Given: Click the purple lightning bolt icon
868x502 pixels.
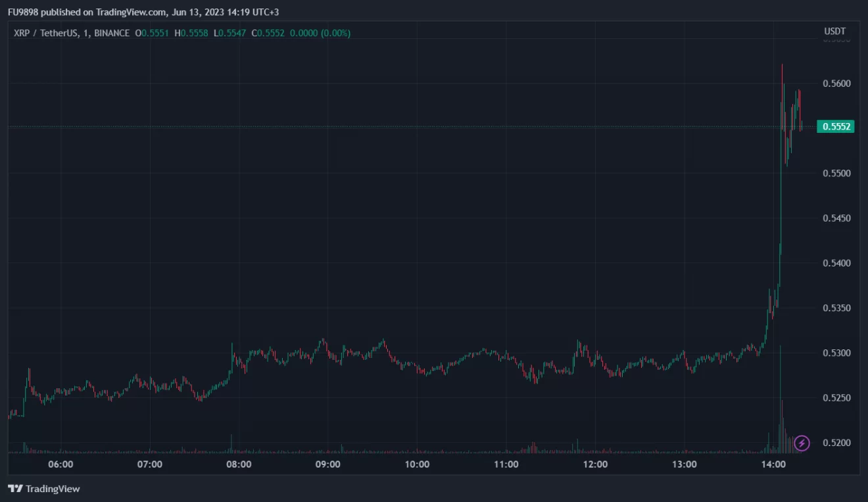Looking at the screenshot, I should [802, 443].
